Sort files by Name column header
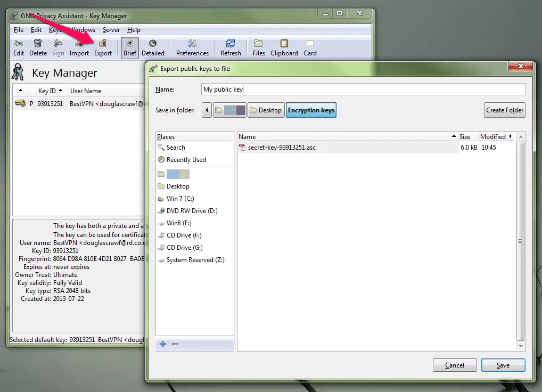 [346, 137]
